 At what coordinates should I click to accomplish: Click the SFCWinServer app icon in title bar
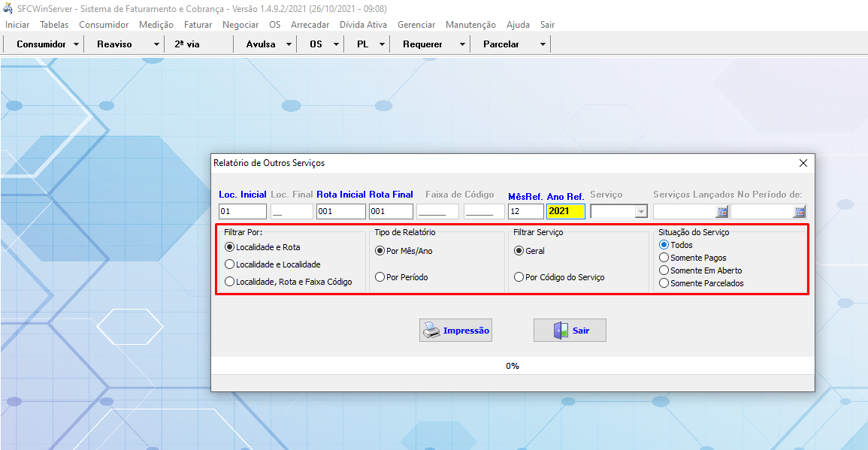click(8, 8)
